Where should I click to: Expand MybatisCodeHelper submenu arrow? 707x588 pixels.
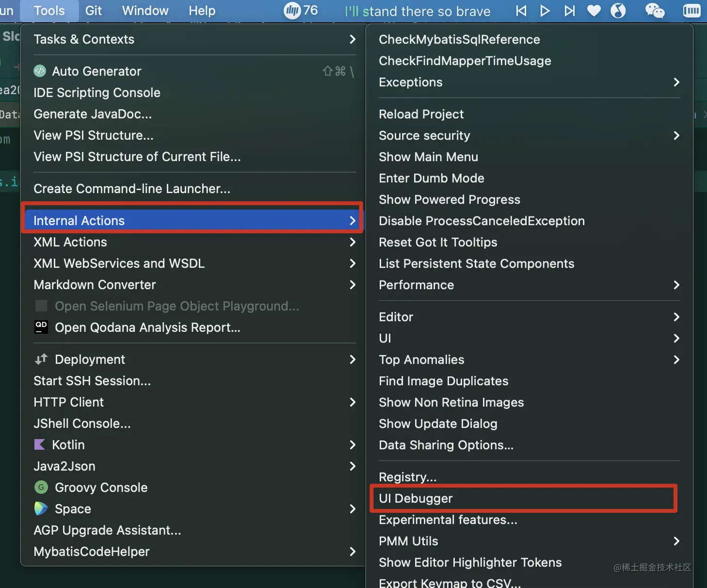pos(353,552)
